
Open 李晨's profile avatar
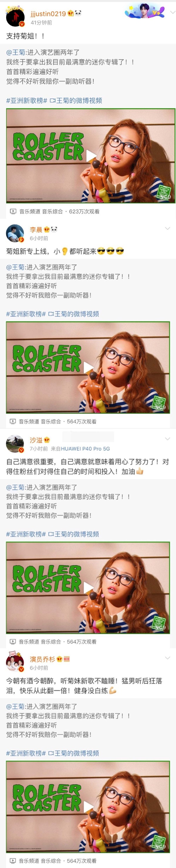[x=15, y=233]
